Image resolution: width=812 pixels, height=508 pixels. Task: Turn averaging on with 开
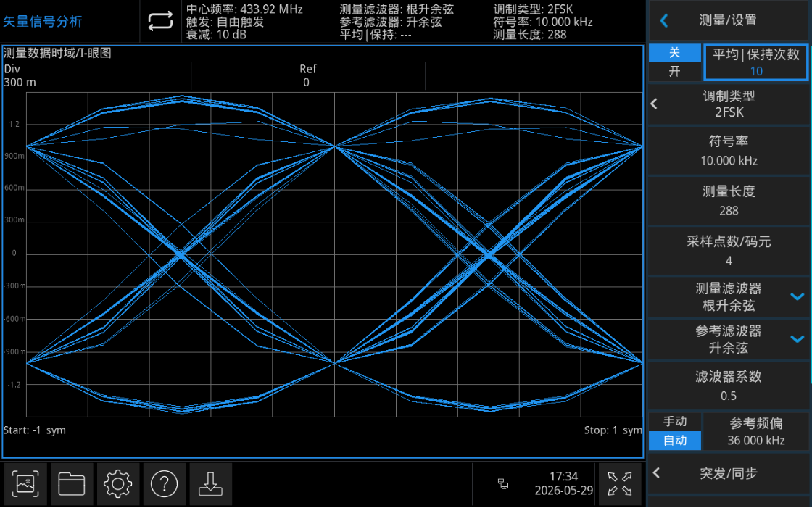point(675,72)
